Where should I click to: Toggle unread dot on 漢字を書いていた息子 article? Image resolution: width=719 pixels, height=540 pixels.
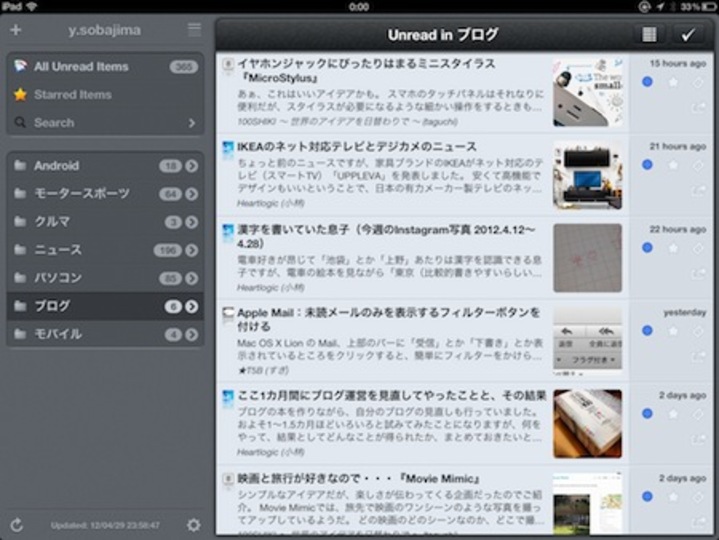click(x=647, y=248)
